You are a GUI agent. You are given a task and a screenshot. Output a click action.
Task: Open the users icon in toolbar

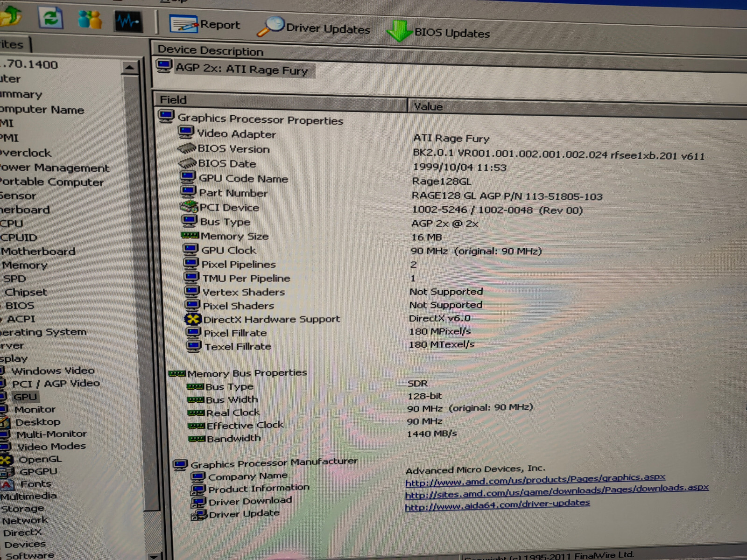pyautogui.click(x=90, y=20)
